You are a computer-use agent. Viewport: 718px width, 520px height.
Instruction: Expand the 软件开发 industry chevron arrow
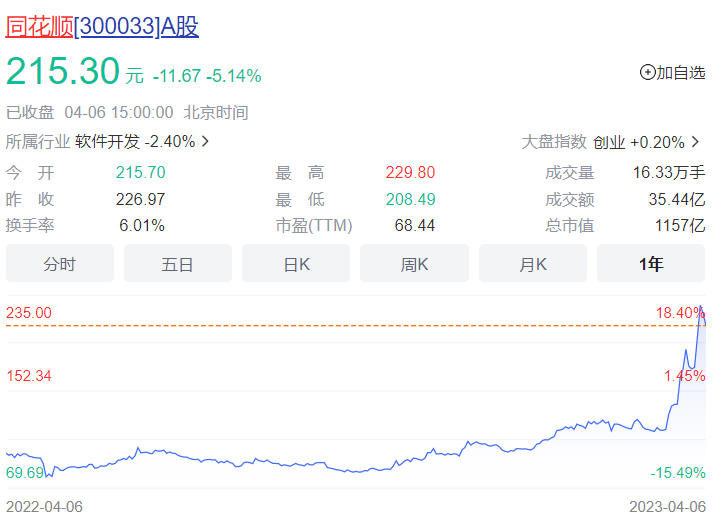coord(206,141)
